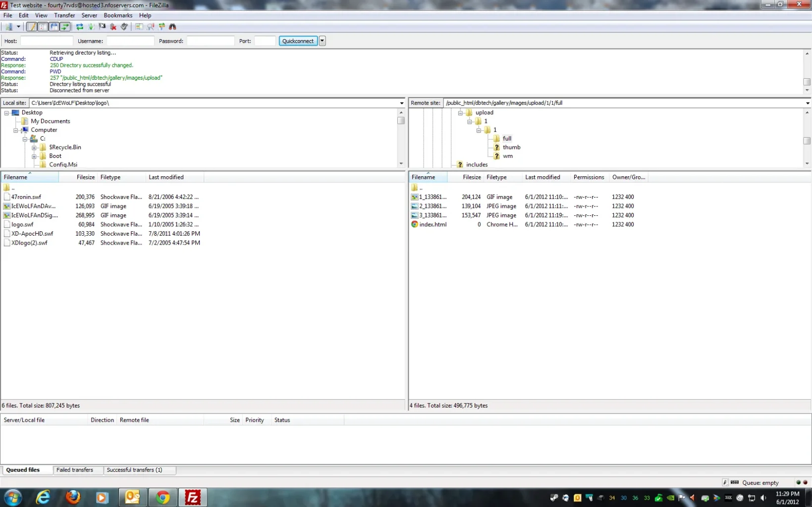This screenshot has height=507, width=812.
Task: Open the Edit menu
Action: tap(23, 15)
